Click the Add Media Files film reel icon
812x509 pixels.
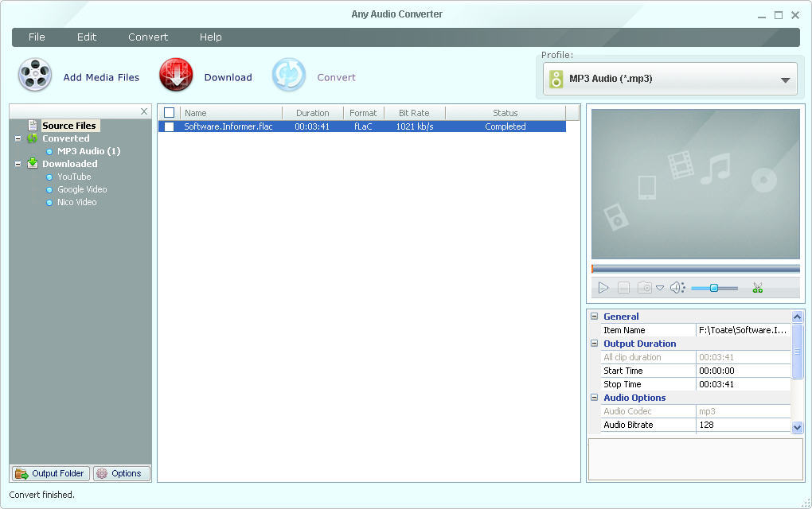[x=35, y=75]
